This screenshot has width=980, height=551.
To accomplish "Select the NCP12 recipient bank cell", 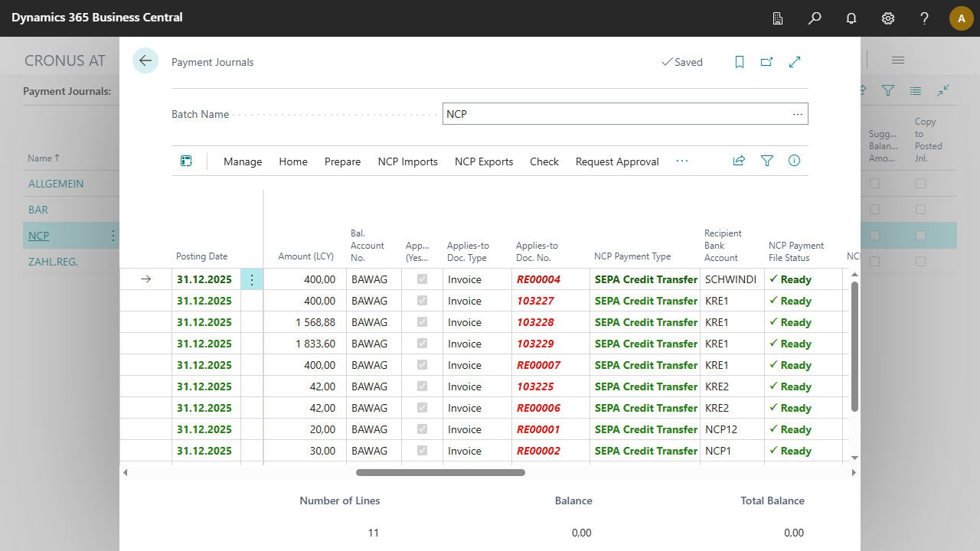I will 732,429.
